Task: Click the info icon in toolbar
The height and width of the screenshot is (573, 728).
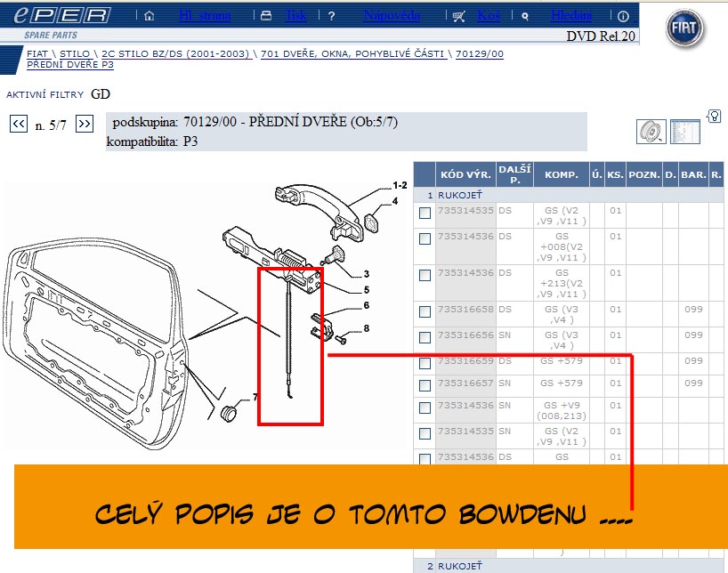Action: [x=623, y=16]
